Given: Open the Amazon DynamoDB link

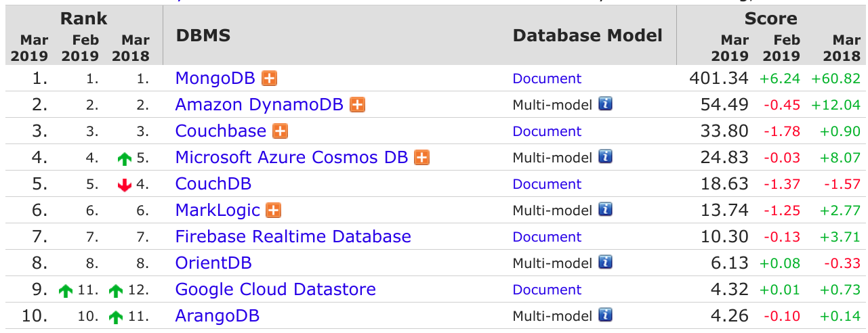Looking at the screenshot, I should click(260, 105).
